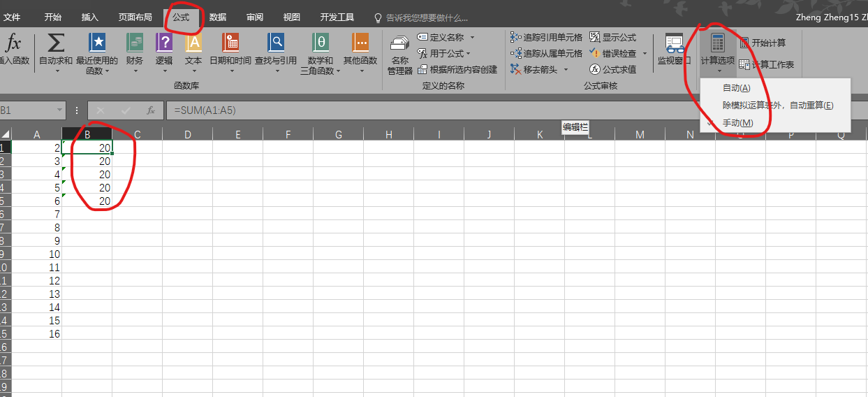
Task: Select Manual (手动) calculation option
Action: click(x=737, y=123)
